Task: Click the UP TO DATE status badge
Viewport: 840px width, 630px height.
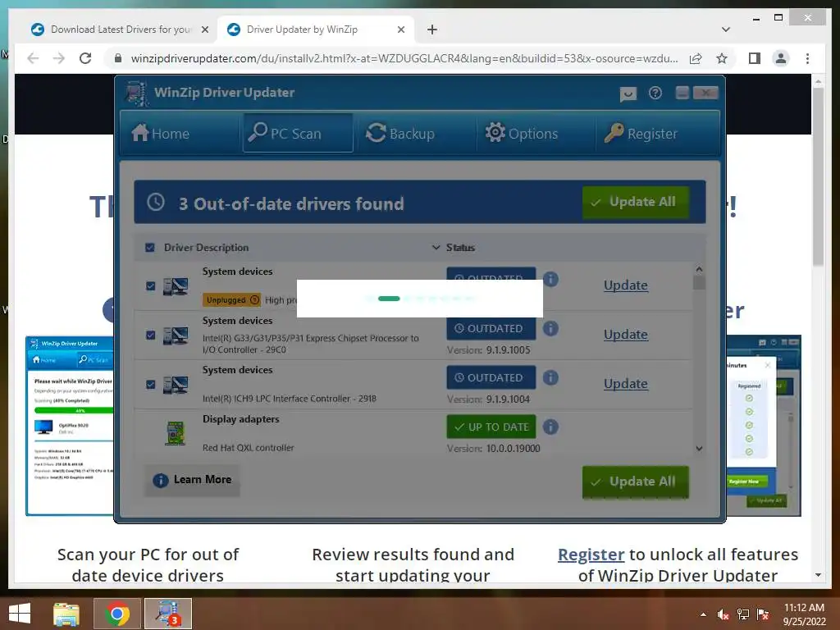Action: (491, 427)
